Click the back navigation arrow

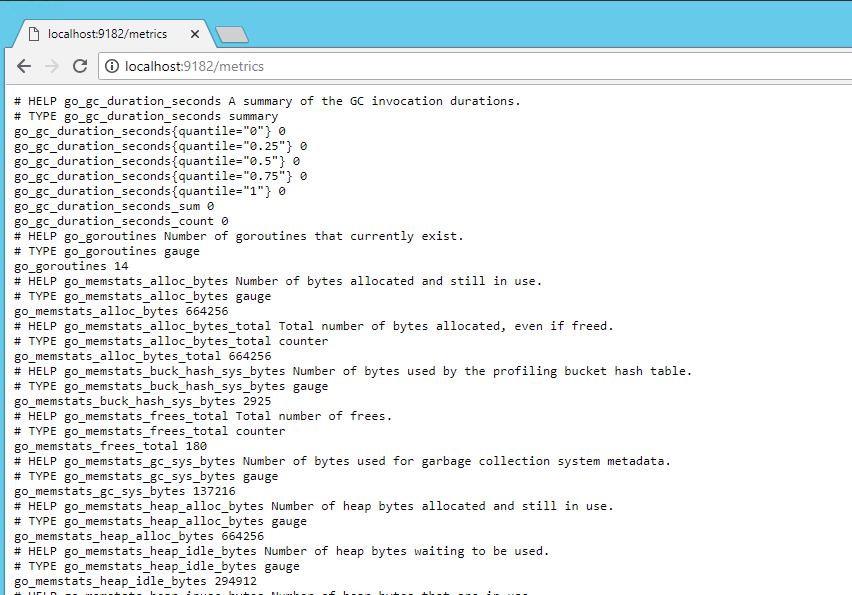coord(24,66)
